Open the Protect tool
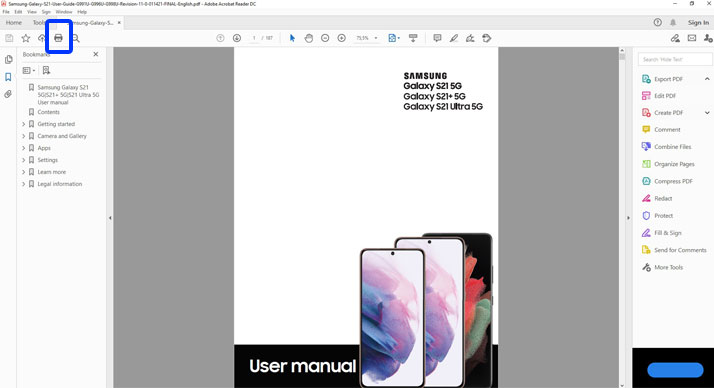Viewport: 714px width, 388px height. point(663,216)
